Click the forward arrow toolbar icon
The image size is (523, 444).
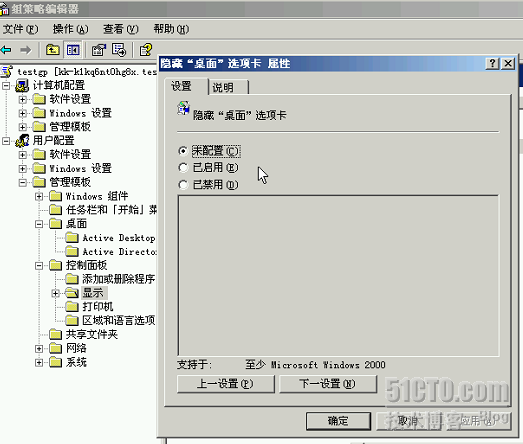(25, 50)
